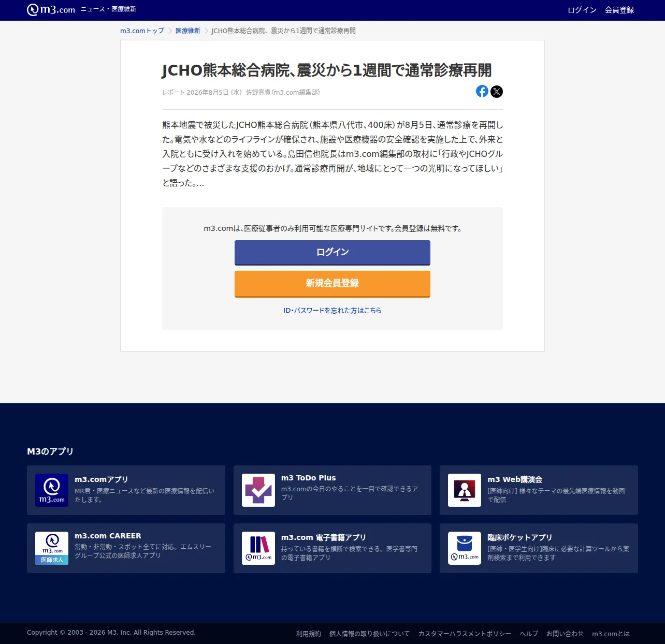
Task: Click the copyright notice in the footer
Action: (111, 633)
